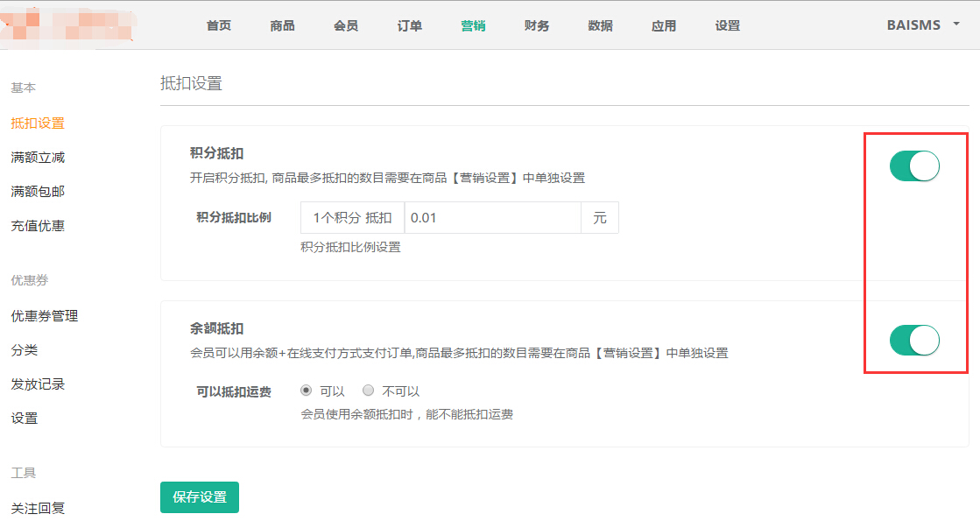The image size is (980, 521).
Task: Switch to the 会员 menu
Action: pos(346,25)
